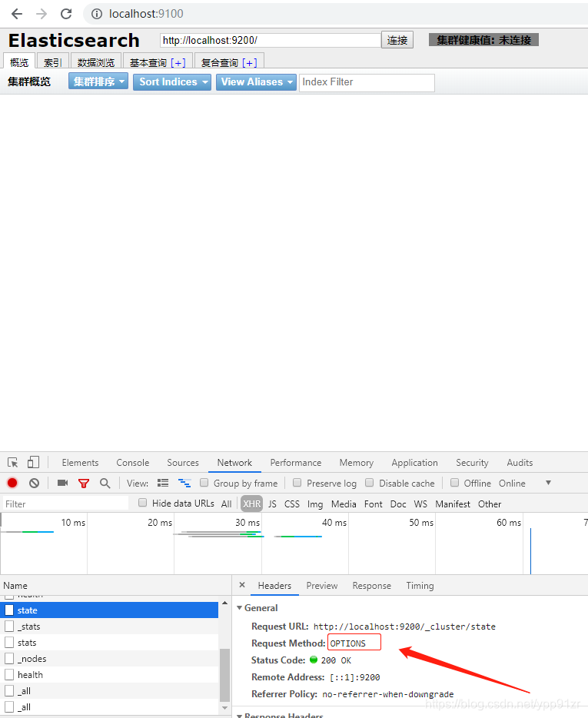Capture screenshots with camera icon

63,483
